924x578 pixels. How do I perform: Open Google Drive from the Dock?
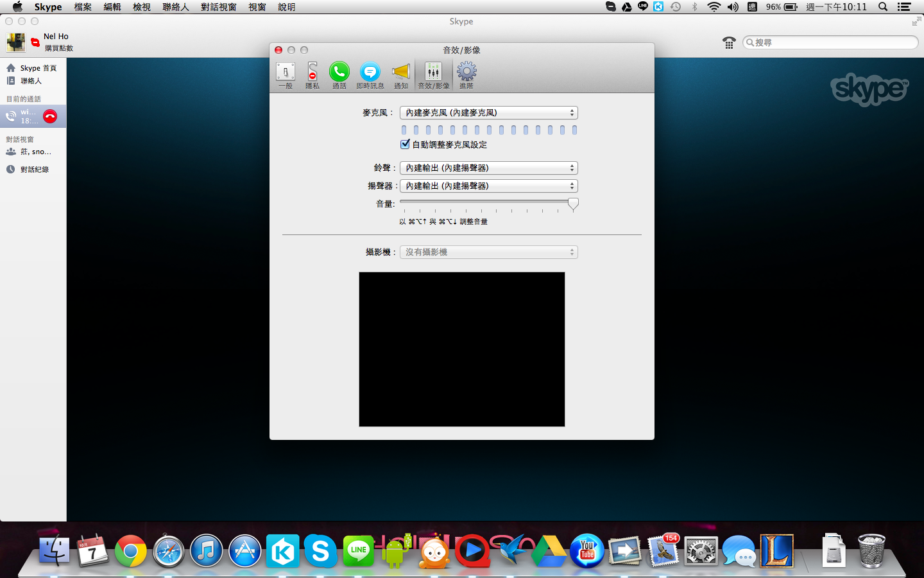[x=549, y=550]
